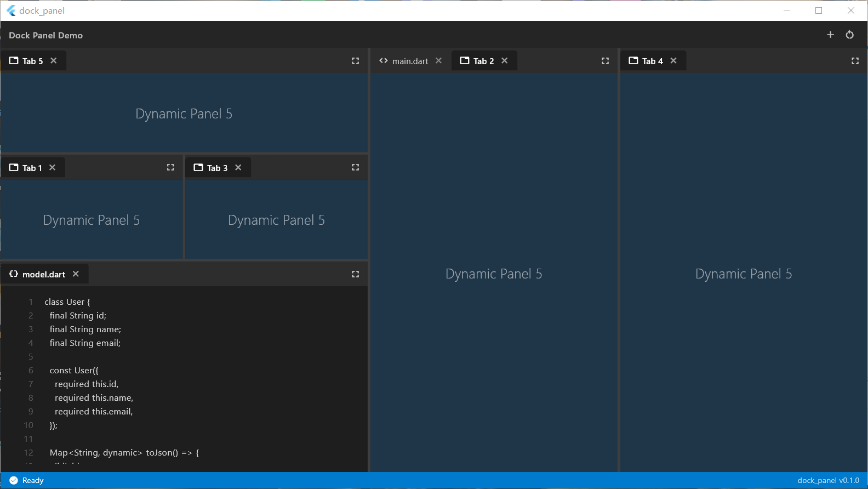Image resolution: width=868 pixels, height=489 pixels.
Task: Maximize the Tab 1 panel
Action: (x=170, y=167)
